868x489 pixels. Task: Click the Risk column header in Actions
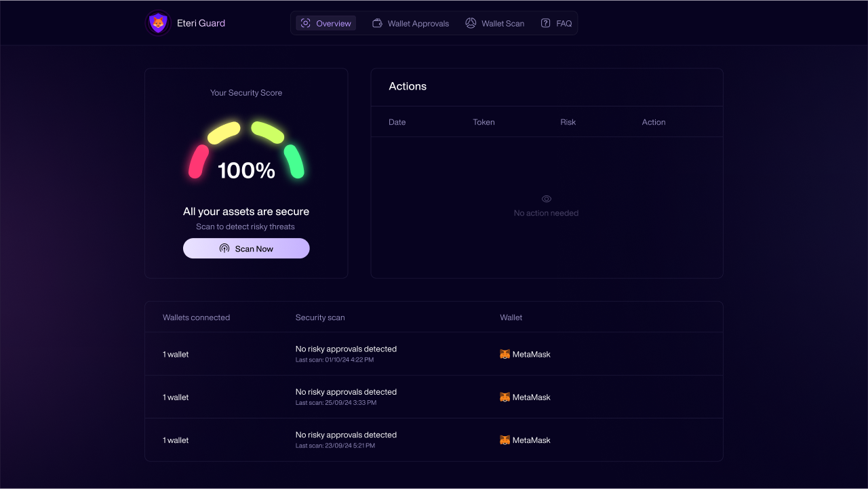pyautogui.click(x=568, y=122)
